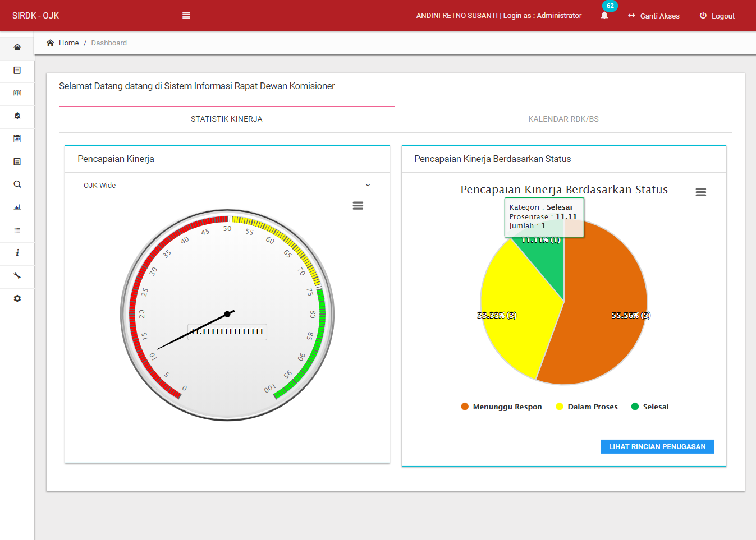Expand the OJK Wide dropdown

tap(227, 185)
